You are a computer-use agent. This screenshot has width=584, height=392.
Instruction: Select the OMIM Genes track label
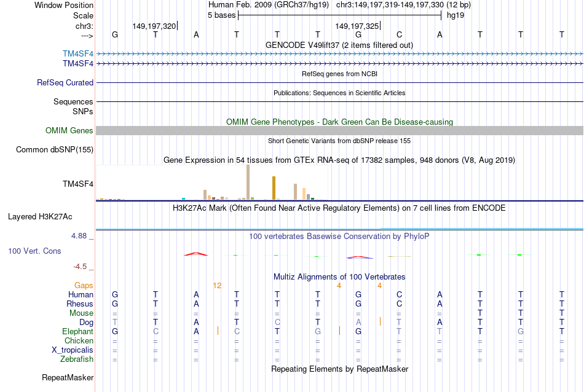coord(69,131)
